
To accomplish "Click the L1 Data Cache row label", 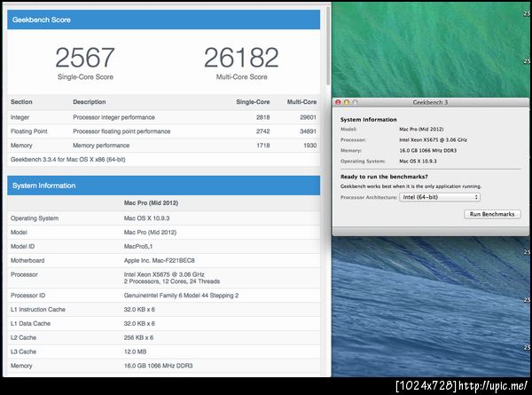I will coord(30,324).
